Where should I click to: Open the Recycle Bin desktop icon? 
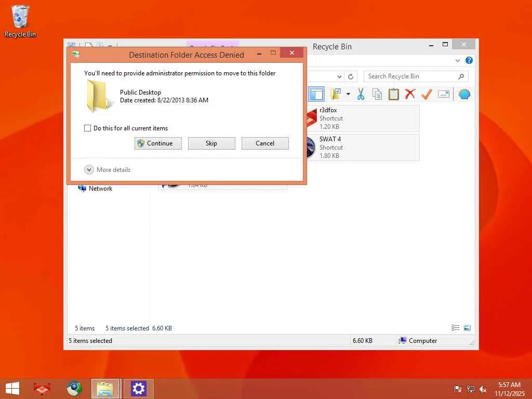20,21
